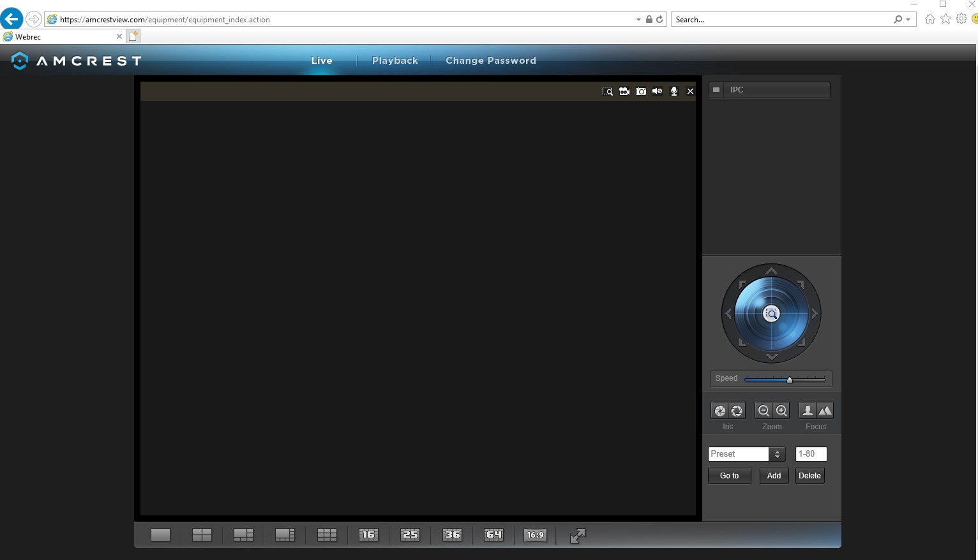Take a snapshot with the camera icon
The image size is (978, 560).
[641, 91]
